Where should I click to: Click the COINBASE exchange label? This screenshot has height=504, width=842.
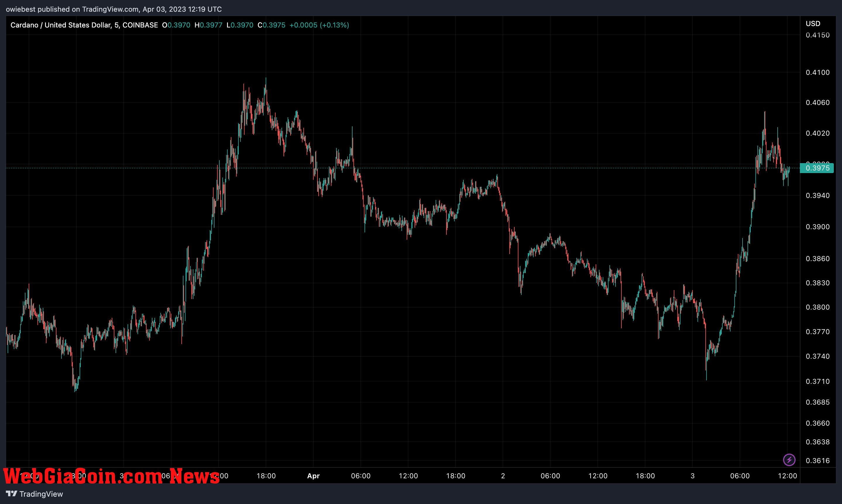140,25
